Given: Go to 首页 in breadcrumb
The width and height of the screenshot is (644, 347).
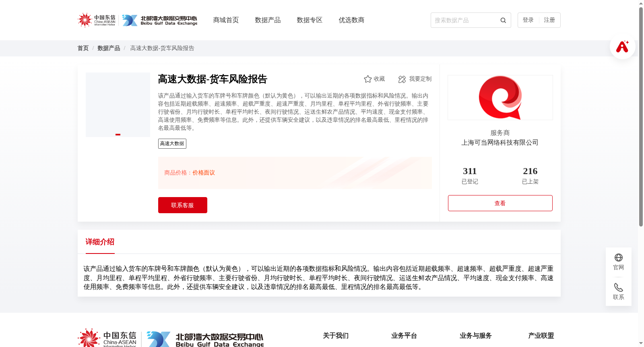Looking at the screenshot, I should pyautogui.click(x=83, y=48).
